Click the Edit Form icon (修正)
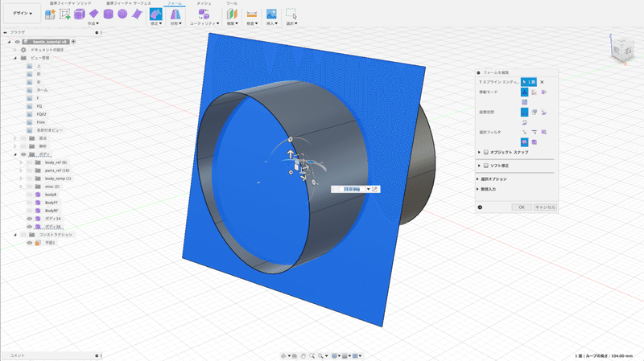 155,14
